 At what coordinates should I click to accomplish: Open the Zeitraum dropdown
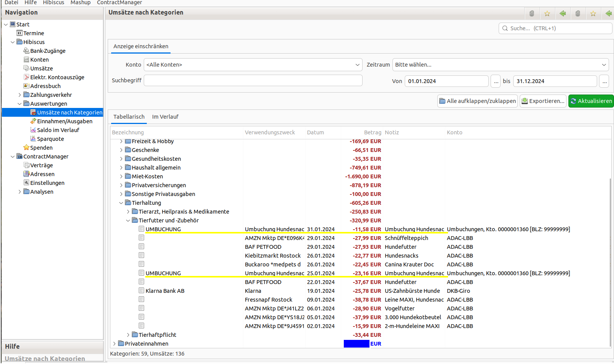(501, 65)
